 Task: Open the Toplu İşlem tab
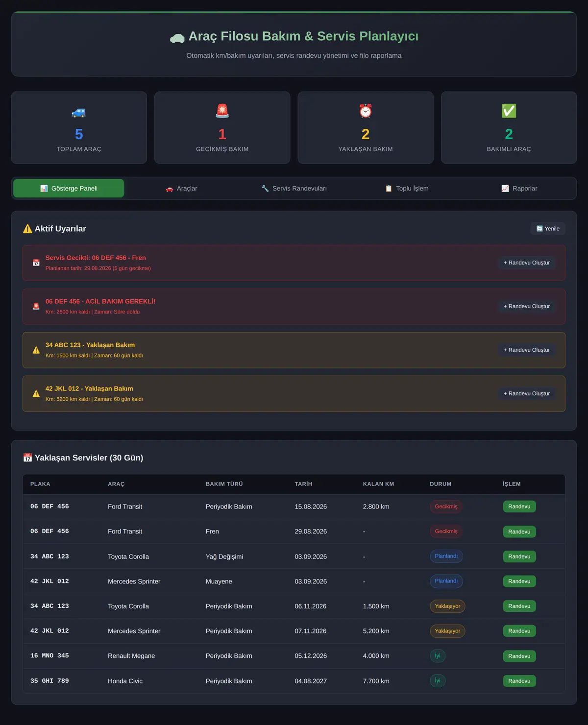pos(407,189)
